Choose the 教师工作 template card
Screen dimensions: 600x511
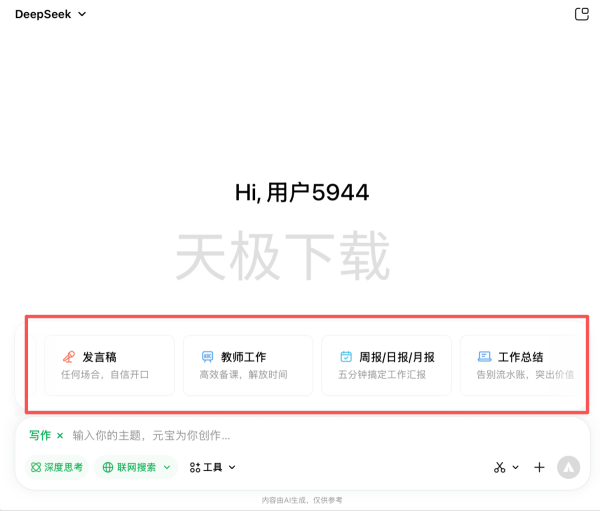(247, 365)
